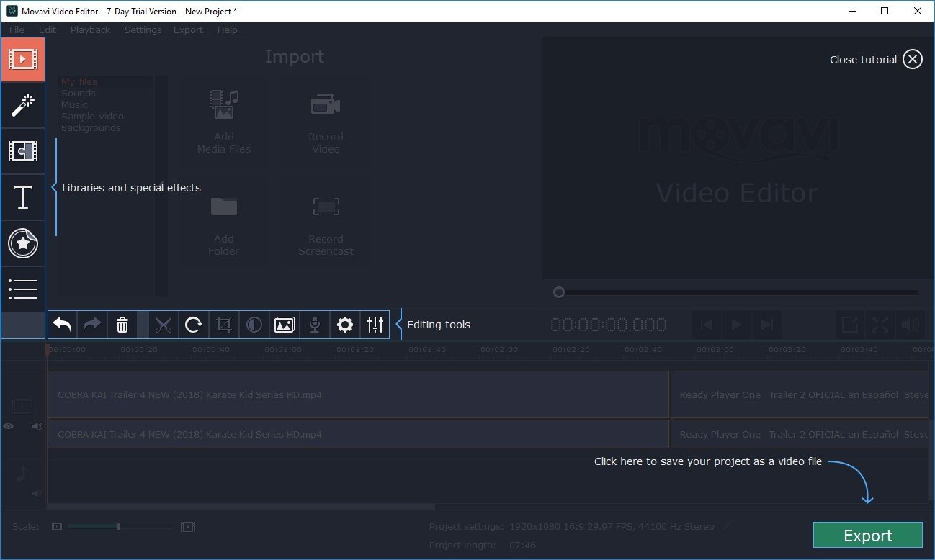The height and width of the screenshot is (560, 935).
Task: Select Ready Player One linked audio clip
Action: (x=800, y=434)
